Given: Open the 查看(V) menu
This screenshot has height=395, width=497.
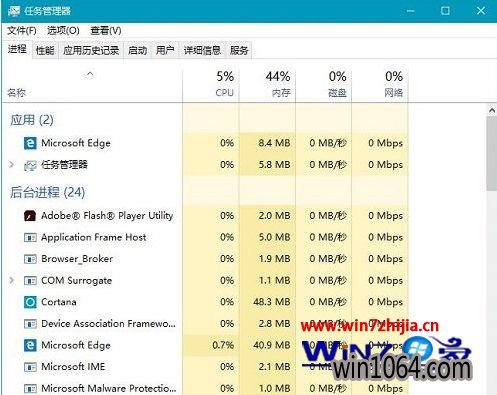Looking at the screenshot, I should 106,31.
